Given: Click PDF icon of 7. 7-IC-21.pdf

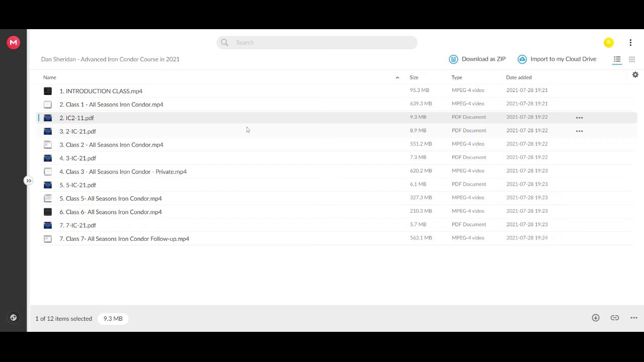Looking at the screenshot, I should pos(48,225).
